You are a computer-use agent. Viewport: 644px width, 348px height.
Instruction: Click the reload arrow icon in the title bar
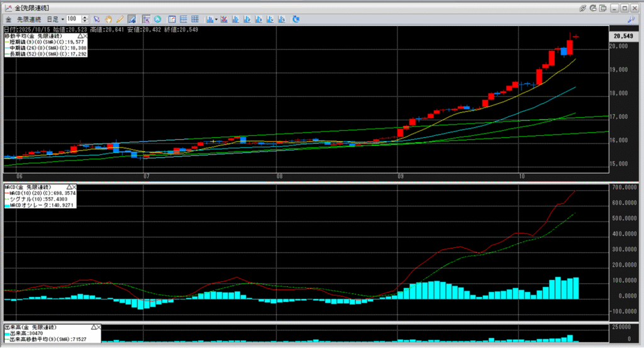[x=593, y=7]
